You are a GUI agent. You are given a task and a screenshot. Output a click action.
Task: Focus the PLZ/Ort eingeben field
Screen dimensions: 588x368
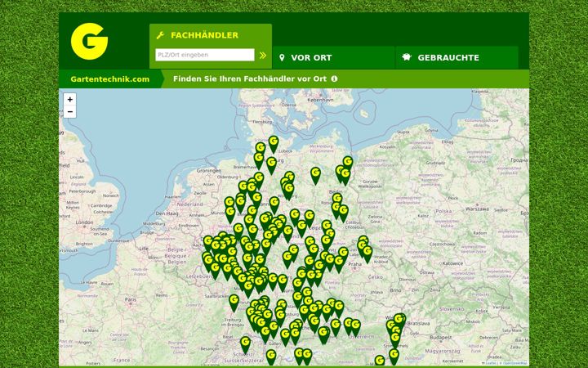click(x=205, y=55)
